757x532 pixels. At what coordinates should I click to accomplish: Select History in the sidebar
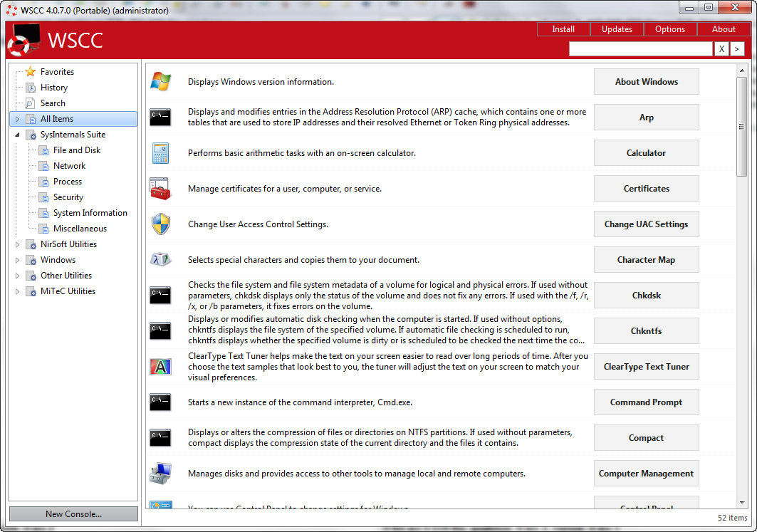point(54,88)
